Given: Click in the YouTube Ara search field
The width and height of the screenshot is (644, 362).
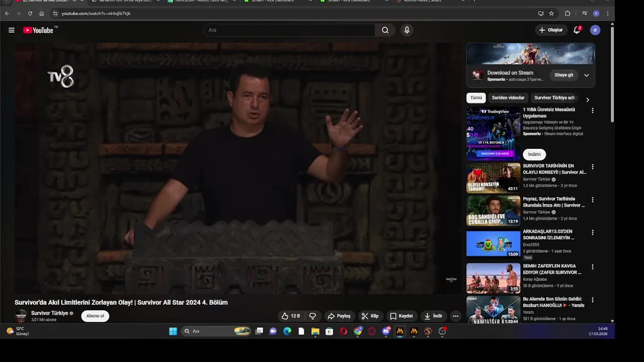Looking at the screenshot, I should (x=289, y=30).
